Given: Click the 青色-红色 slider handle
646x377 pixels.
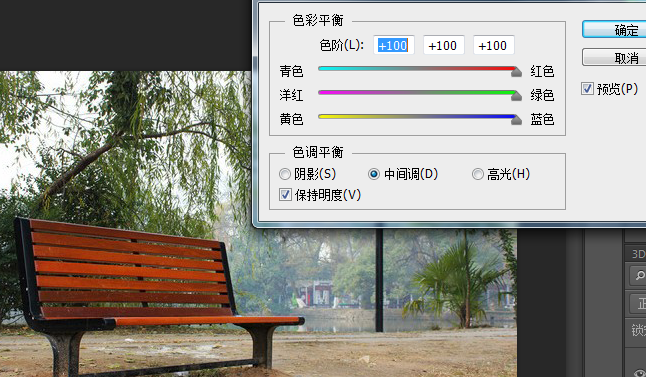Looking at the screenshot, I should coord(516,73).
